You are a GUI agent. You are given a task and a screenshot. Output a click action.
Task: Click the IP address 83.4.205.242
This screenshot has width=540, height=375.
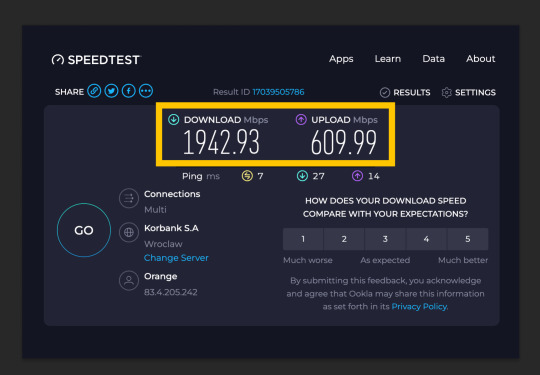pyautogui.click(x=170, y=292)
